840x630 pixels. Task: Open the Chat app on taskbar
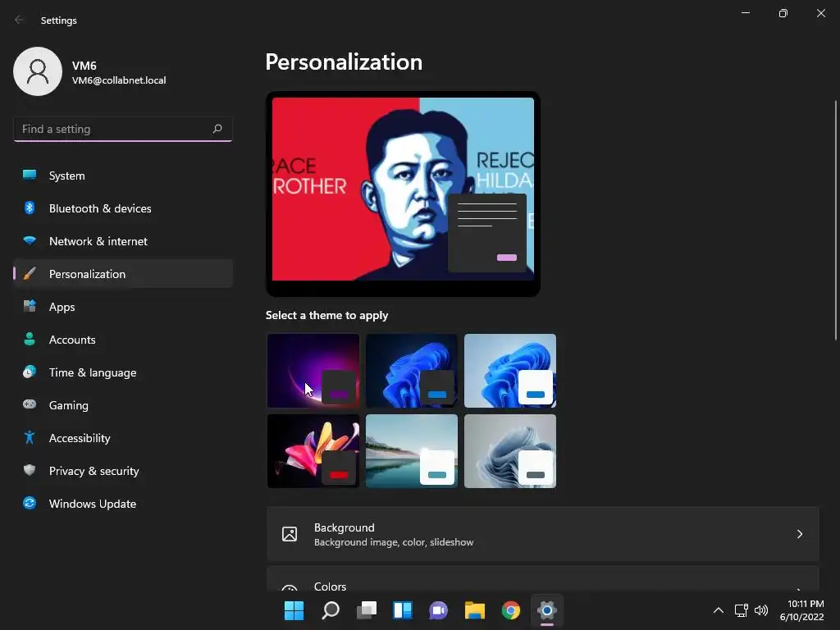click(x=438, y=610)
